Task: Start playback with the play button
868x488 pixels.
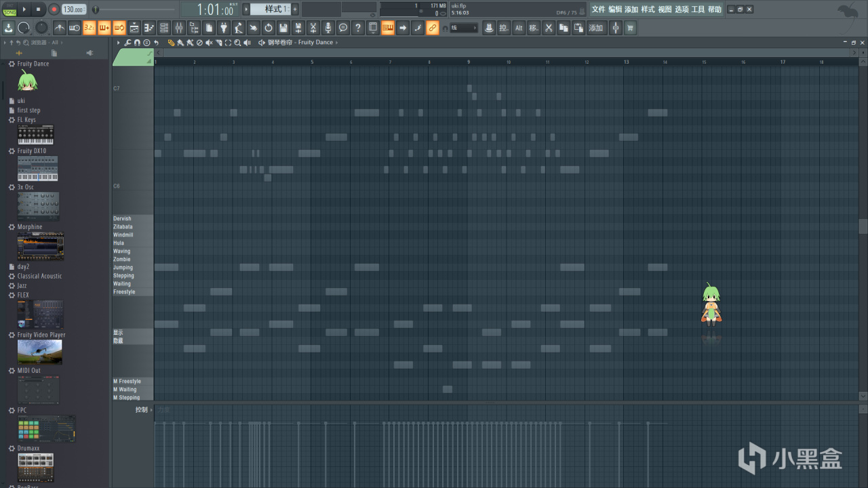Action: pyautogui.click(x=24, y=9)
